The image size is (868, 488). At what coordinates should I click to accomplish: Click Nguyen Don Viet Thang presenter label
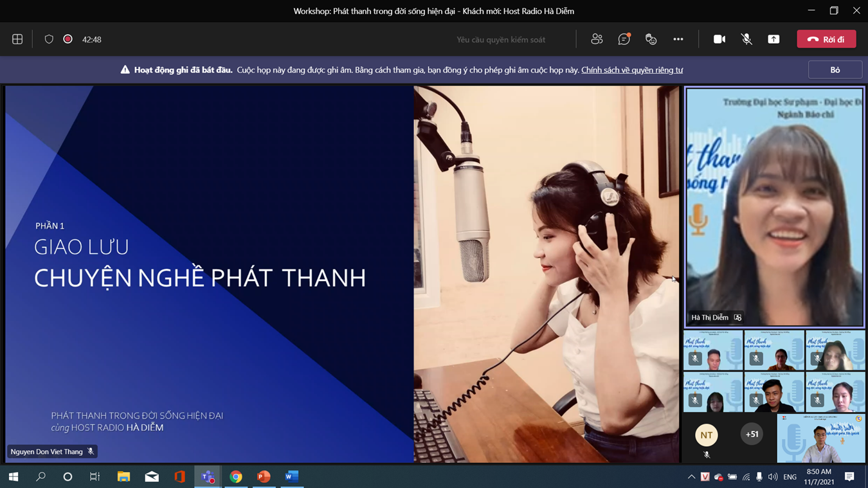coord(46,452)
